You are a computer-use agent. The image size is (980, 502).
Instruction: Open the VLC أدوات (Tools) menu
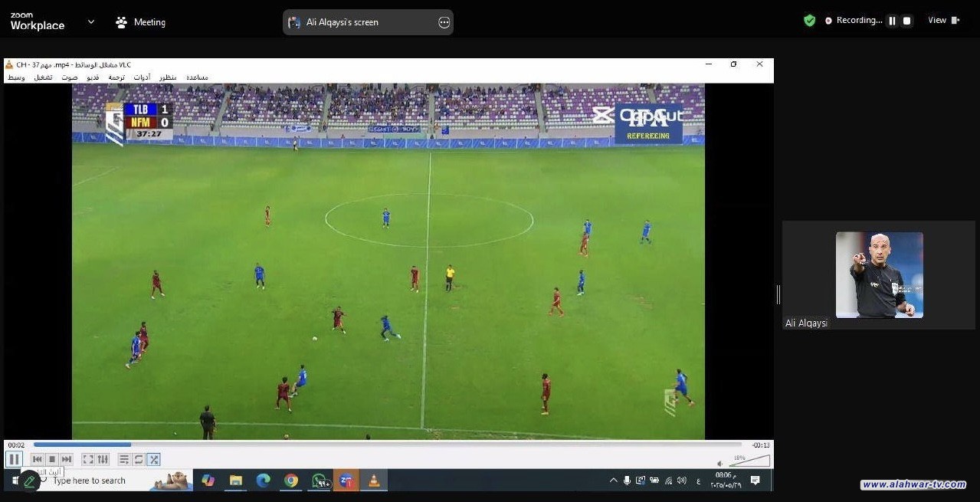pos(142,77)
